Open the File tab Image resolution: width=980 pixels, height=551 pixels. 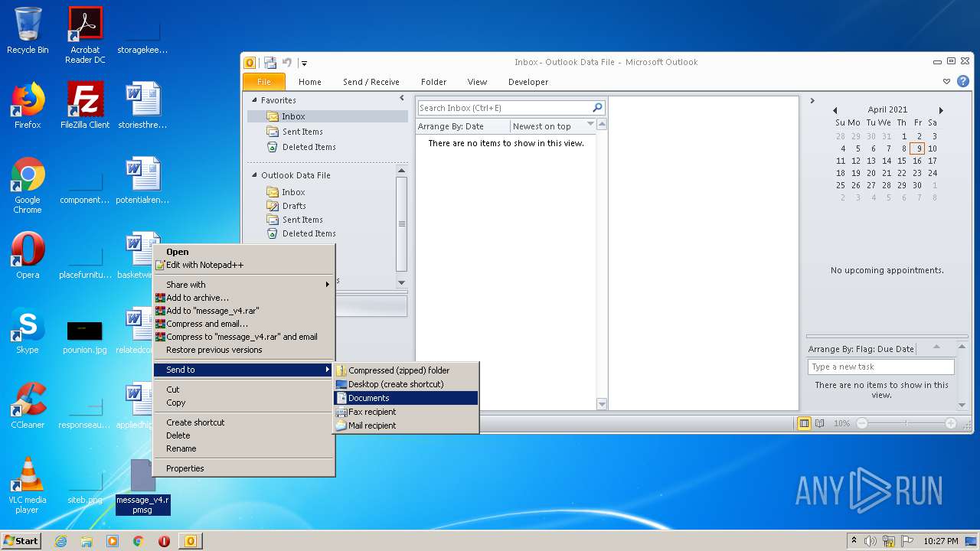tap(264, 82)
